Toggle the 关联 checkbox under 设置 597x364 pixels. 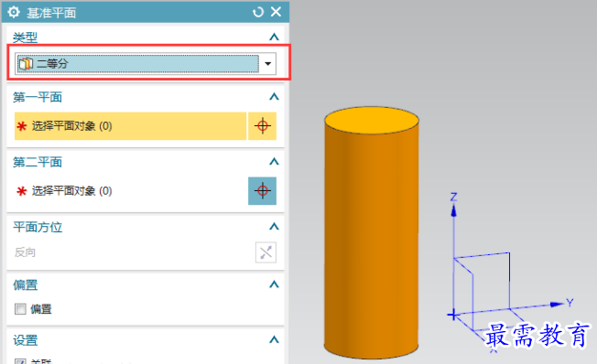point(20,361)
